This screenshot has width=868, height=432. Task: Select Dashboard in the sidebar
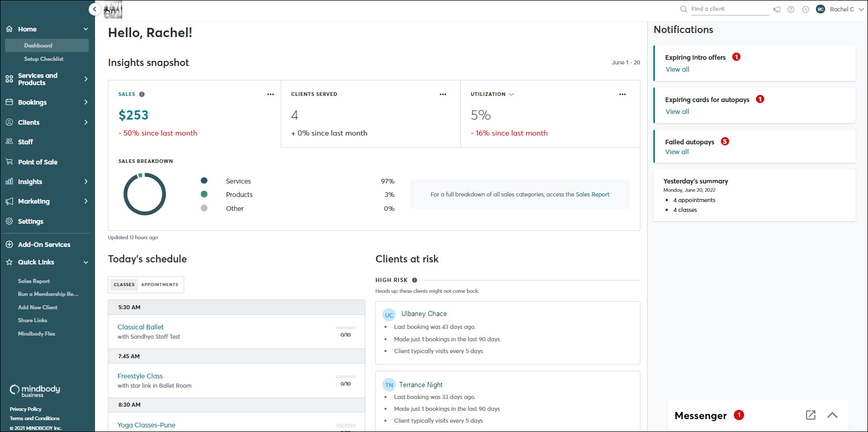47,45
